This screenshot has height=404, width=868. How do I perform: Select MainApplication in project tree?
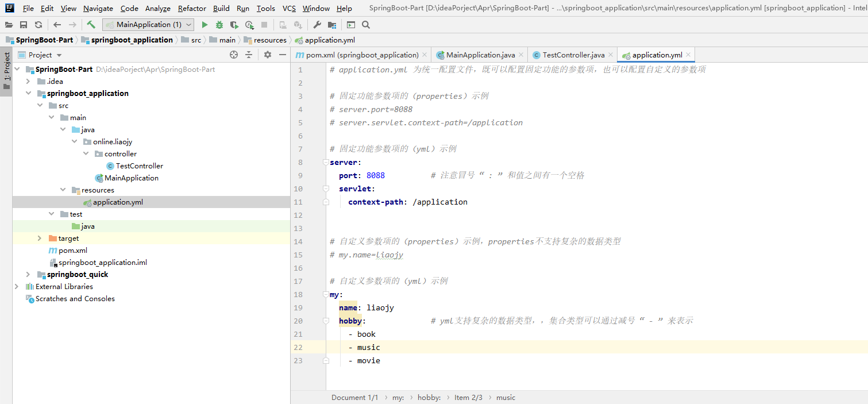point(132,178)
